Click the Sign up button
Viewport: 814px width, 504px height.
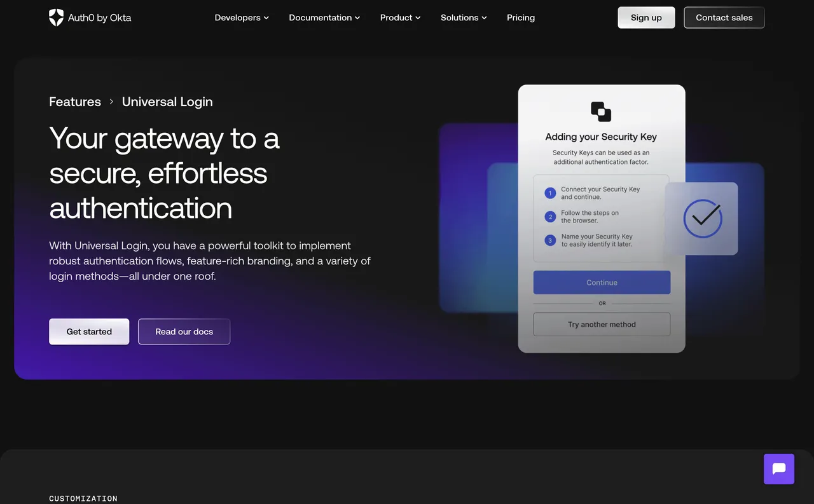click(x=646, y=17)
